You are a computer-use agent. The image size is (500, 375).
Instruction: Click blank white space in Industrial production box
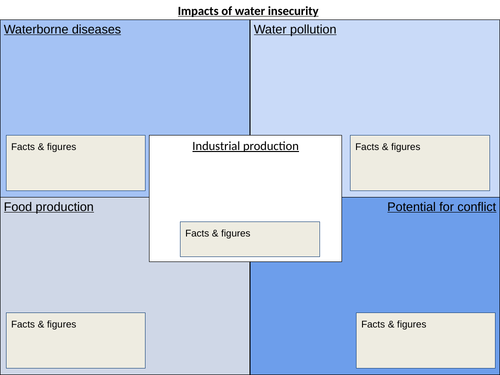pyautogui.click(x=245, y=187)
